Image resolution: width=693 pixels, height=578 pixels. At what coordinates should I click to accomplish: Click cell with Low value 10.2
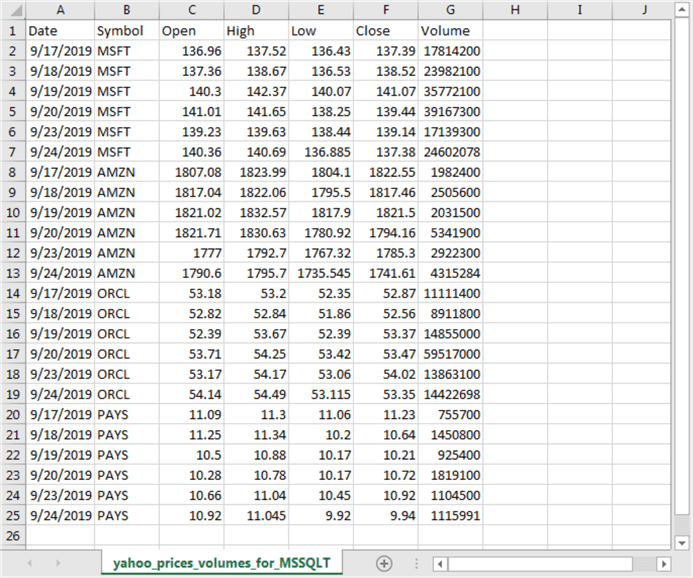(321, 435)
